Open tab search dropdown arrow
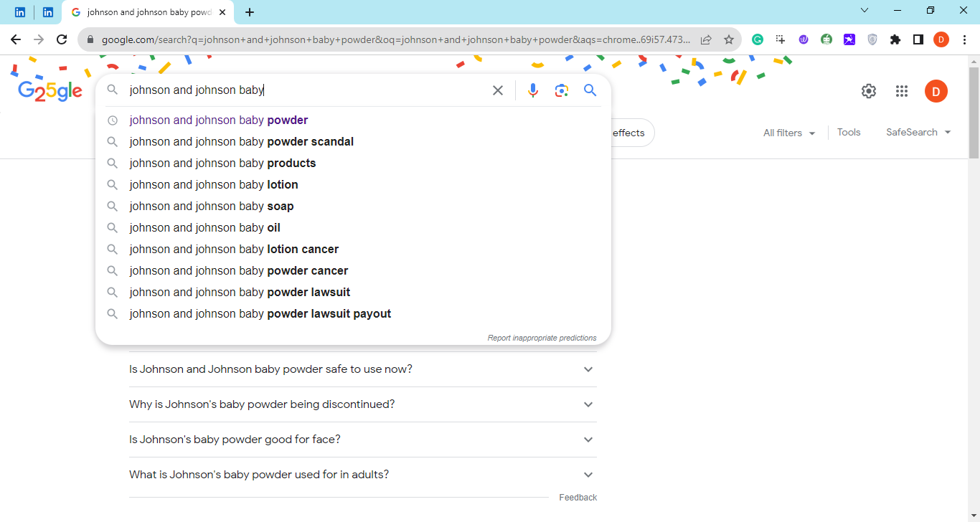The width and height of the screenshot is (980, 522). click(x=864, y=10)
